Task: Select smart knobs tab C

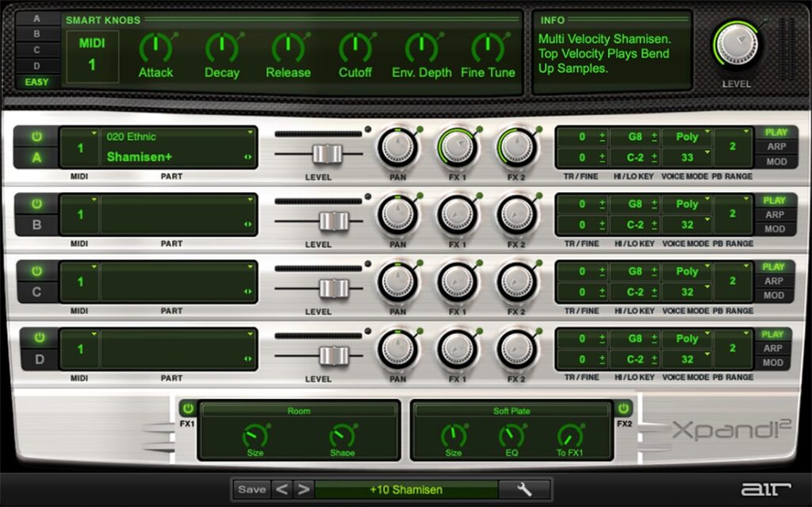Action: (36, 50)
